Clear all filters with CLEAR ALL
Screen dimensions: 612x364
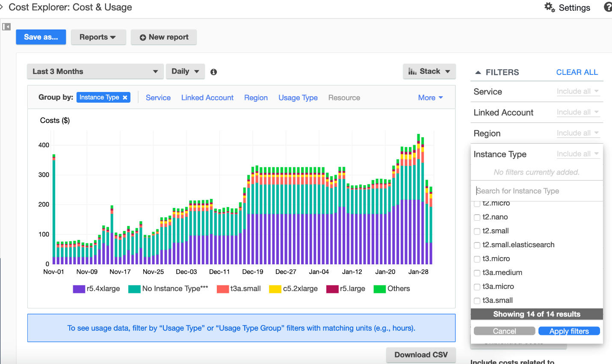point(577,72)
